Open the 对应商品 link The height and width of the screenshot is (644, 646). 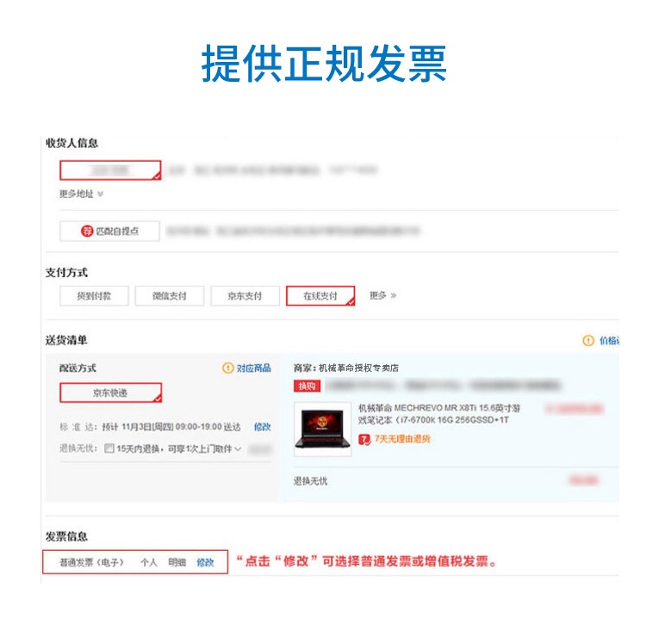pos(254,368)
